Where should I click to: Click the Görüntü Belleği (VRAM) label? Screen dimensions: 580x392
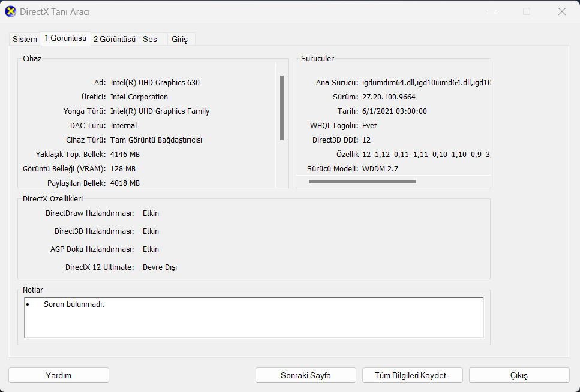pos(64,169)
